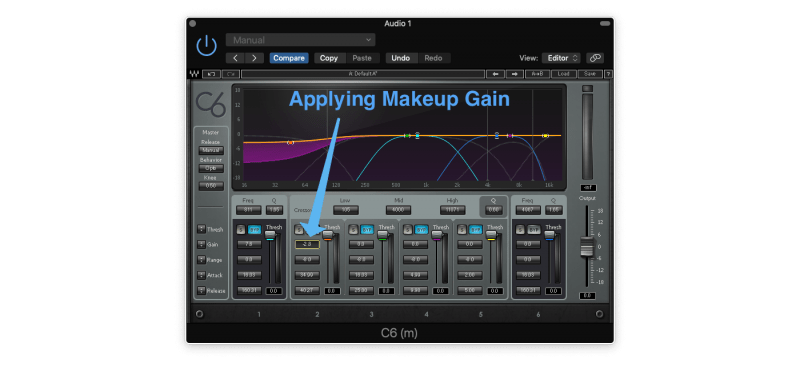Open the Master Release Manual selector
The height and width of the screenshot is (379, 800).
coord(211,150)
